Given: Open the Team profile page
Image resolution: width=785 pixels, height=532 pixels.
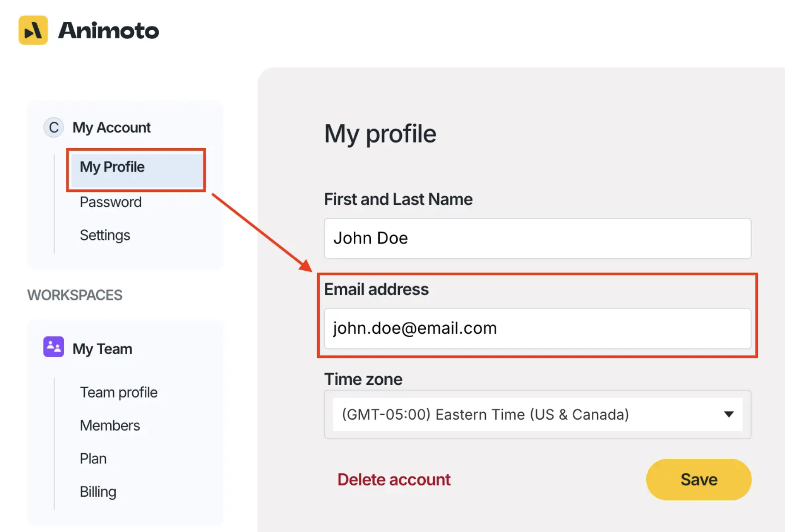Looking at the screenshot, I should [119, 392].
